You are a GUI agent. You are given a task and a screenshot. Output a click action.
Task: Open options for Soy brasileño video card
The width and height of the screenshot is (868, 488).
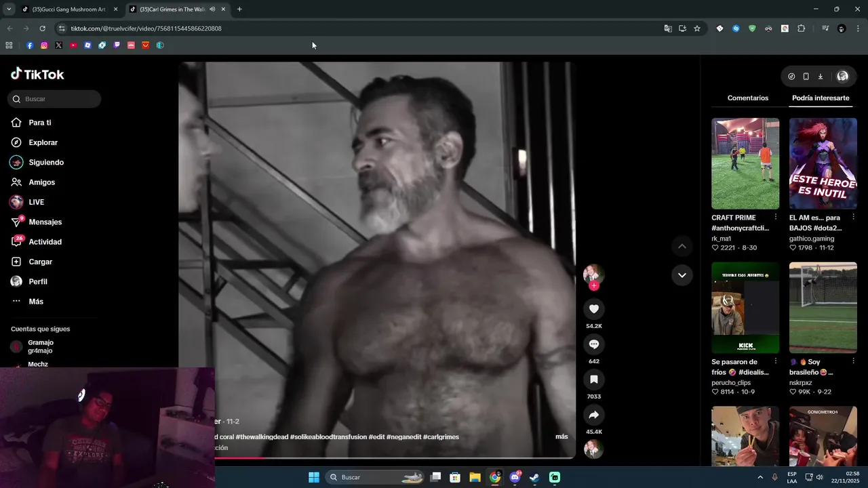click(x=853, y=361)
